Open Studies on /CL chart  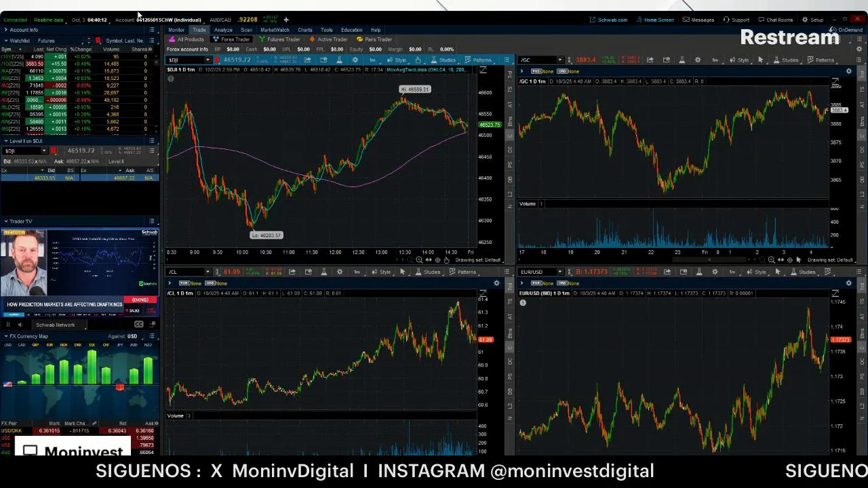(x=428, y=272)
